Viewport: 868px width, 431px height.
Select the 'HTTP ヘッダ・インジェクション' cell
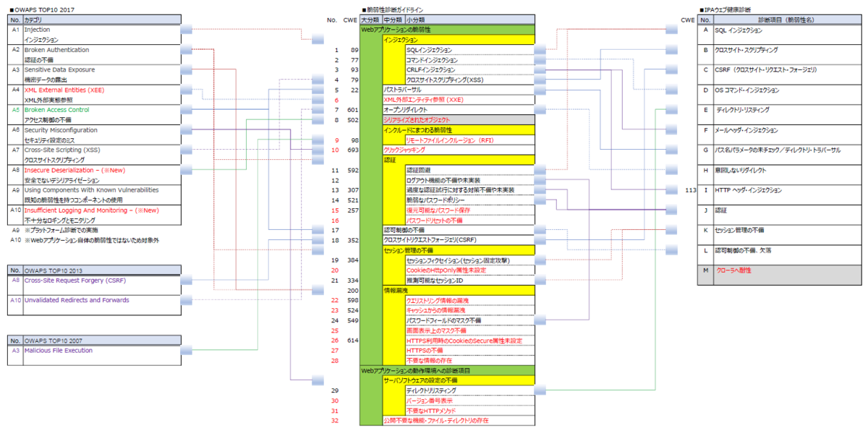(788, 190)
